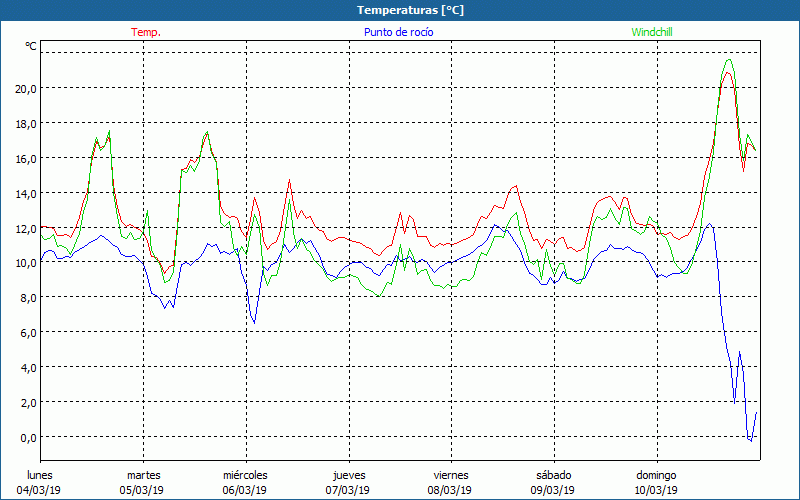Select the blue 'Punto de rocío' legend label
The height and width of the screenshot is (500, 800).
[398, 32]
